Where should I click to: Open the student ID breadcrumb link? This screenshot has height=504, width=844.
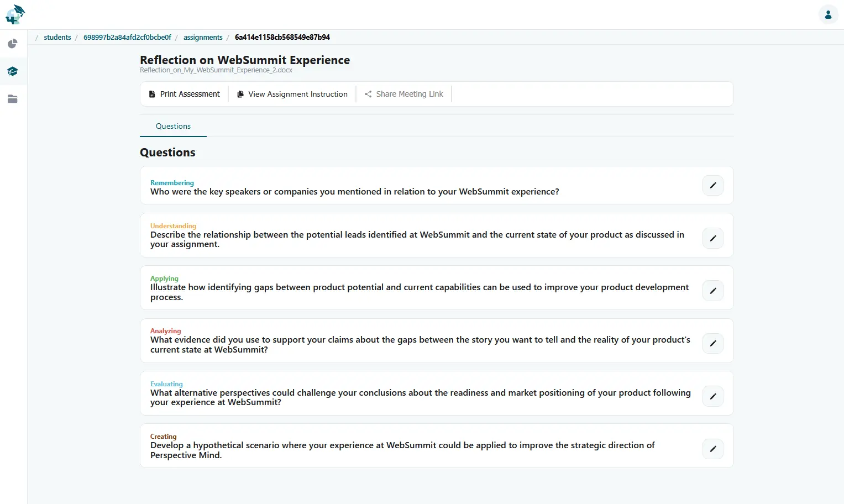(127, 37)
